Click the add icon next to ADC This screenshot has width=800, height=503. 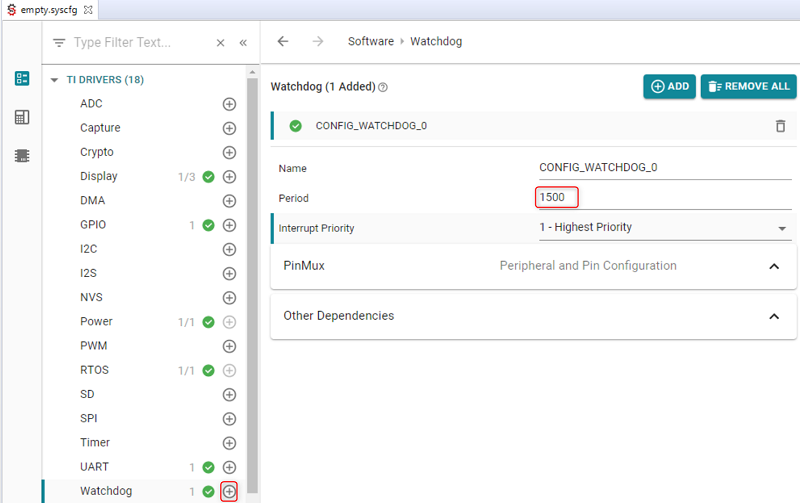pyautogui.click(x=229, y=104)
